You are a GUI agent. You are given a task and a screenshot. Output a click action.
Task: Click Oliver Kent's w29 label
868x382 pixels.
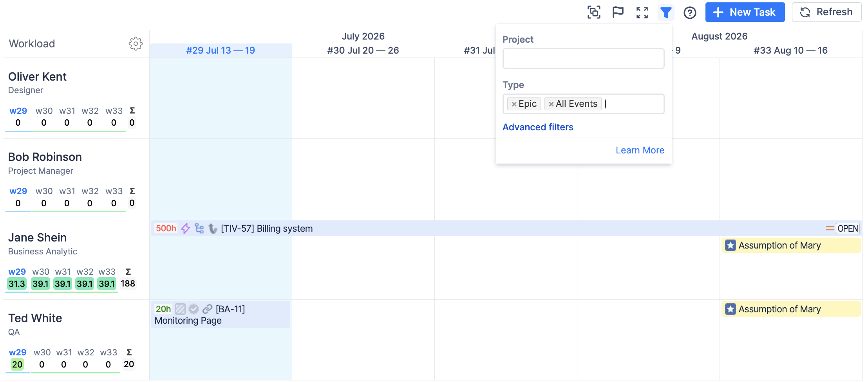click(x=18, y=111)
